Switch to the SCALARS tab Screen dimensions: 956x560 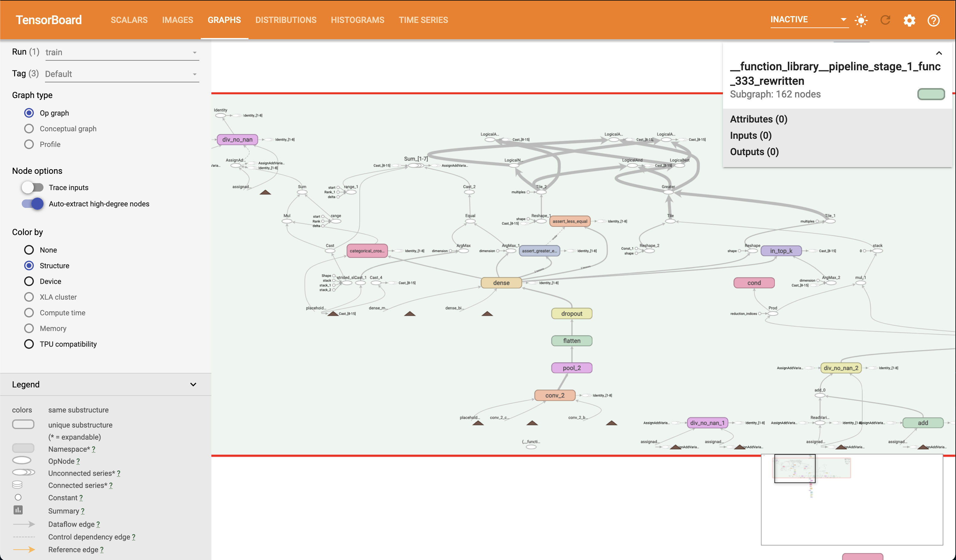click(x=129, y=20)
